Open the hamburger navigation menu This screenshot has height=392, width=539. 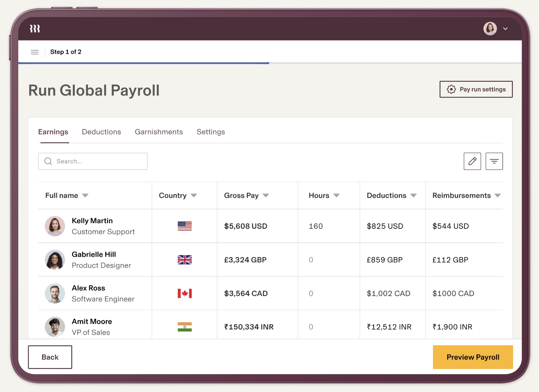tap(35, 52)
